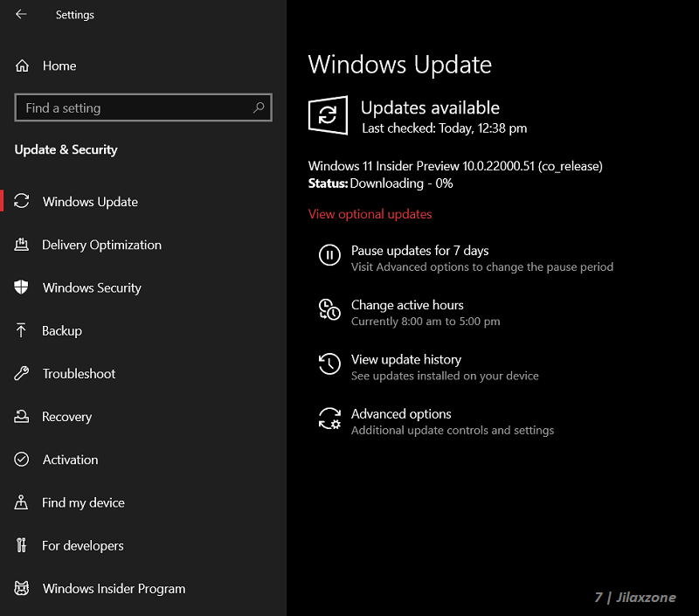Open View update history
The height and width of the screenshot is (616, 699).
(406, 359)
